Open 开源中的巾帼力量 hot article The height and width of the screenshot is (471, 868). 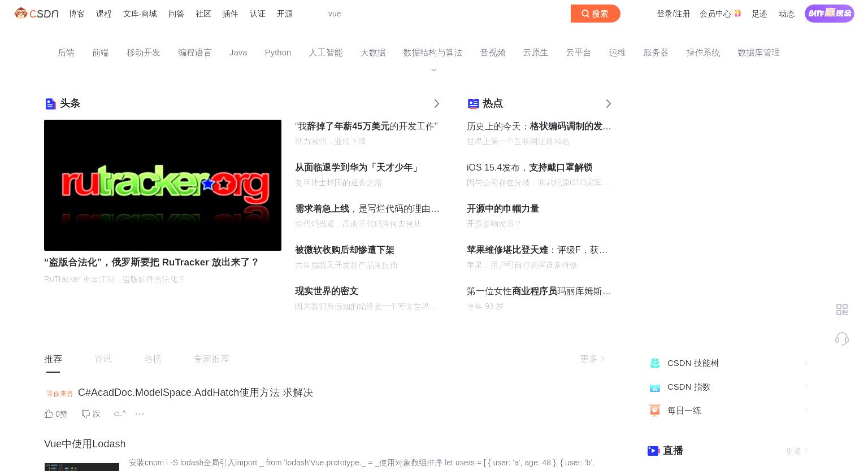(x=503, y=209)
